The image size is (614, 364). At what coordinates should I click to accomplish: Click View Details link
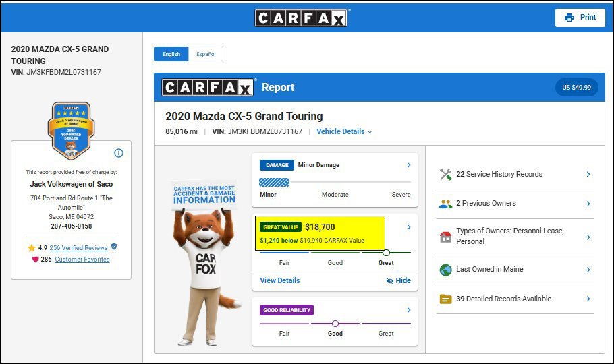(x=280, y=280)
